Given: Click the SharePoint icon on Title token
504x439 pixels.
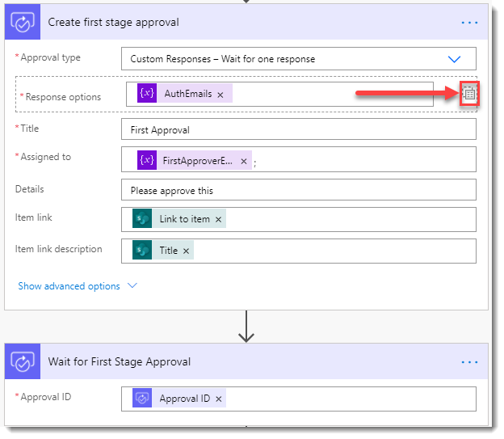Looking at the screenshot, I should [142, 251].
